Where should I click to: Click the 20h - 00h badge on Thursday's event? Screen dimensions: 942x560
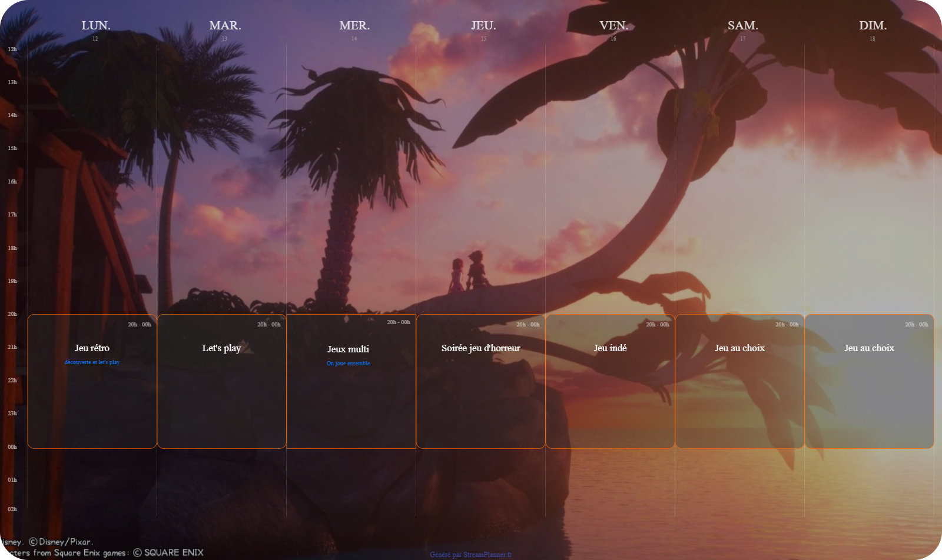click(x=528, y=325)
